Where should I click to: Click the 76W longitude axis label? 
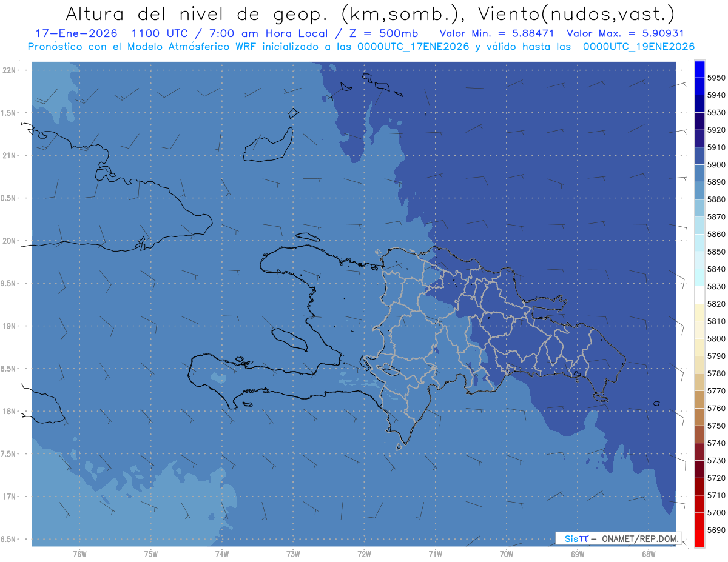(x=79, y=555)
